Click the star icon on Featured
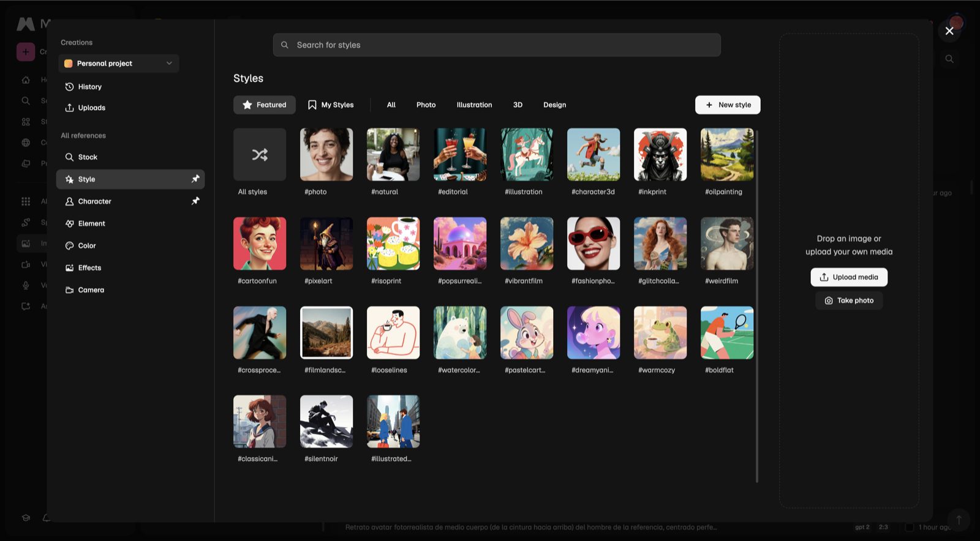This screenshot has height=541, width=980. point(247,105)
